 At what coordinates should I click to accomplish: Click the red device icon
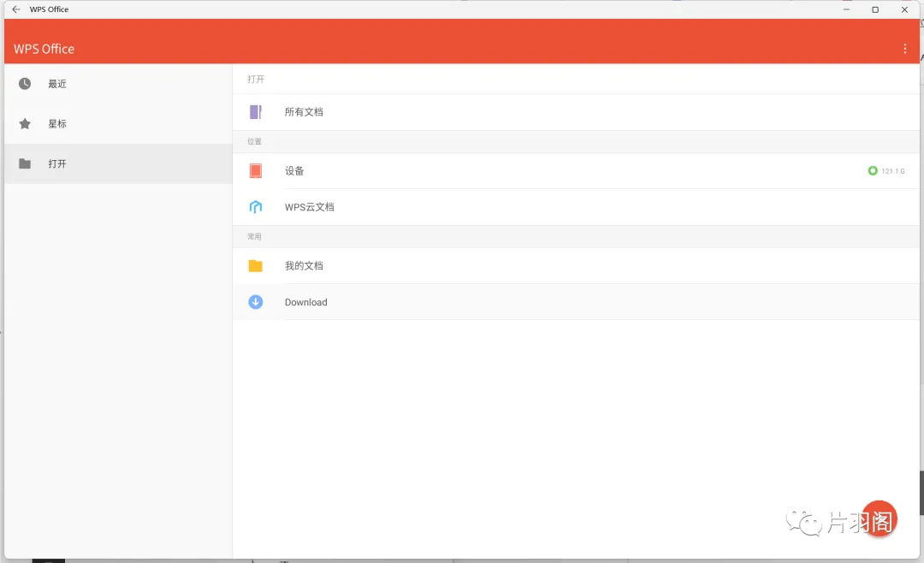point(255,171)
